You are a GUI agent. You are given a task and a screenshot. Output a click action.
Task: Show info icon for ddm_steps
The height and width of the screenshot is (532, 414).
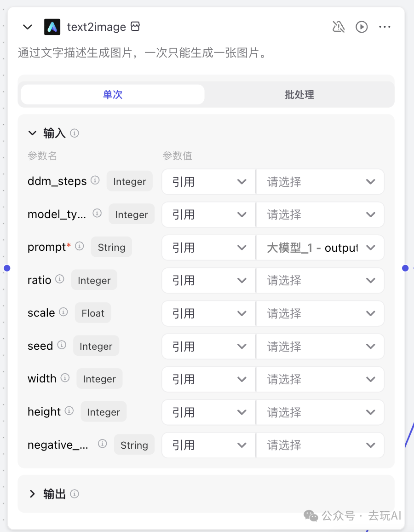95,180
